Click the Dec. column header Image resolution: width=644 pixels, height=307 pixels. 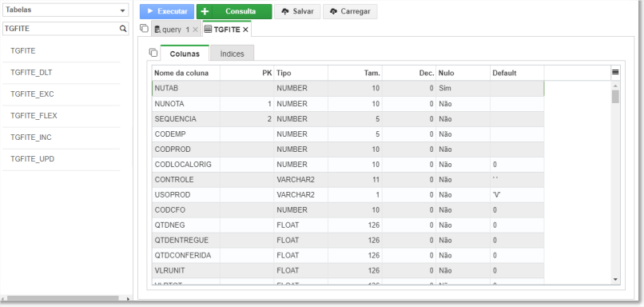tap(409, 74)
